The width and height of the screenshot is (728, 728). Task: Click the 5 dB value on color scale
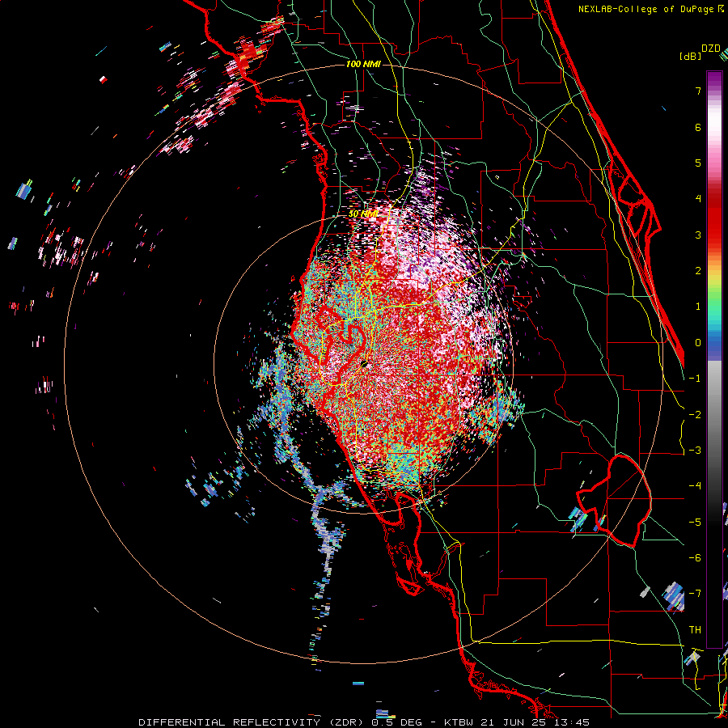click(698, 163)
